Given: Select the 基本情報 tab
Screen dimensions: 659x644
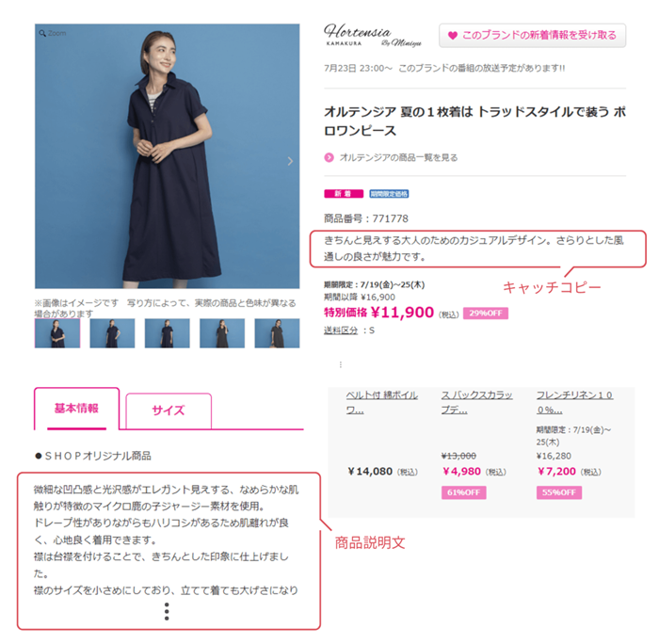Looking at the screenshot, I should [76, 409].
